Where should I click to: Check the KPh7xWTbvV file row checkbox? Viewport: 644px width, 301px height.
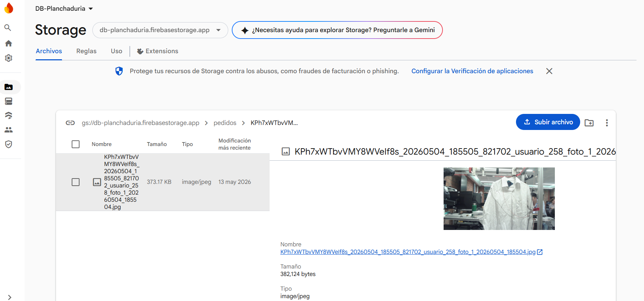click(x=76, y=182)
